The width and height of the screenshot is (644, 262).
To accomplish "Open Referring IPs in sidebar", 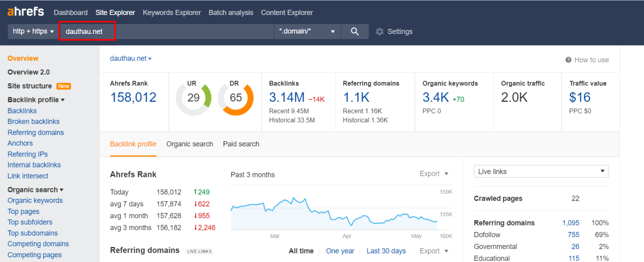I will [x=27, y=154].
